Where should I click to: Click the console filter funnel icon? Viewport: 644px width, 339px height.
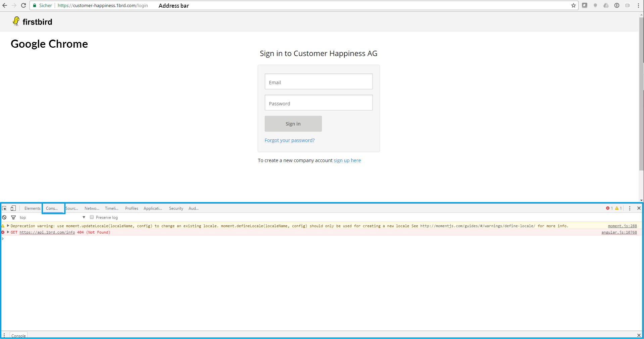coord(13,217)
